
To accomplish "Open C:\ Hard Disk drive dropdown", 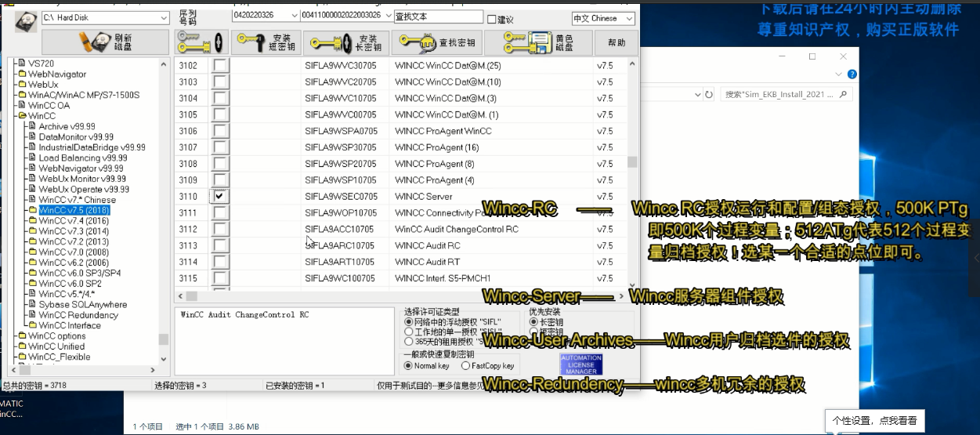I will click(x=163, y=17).
